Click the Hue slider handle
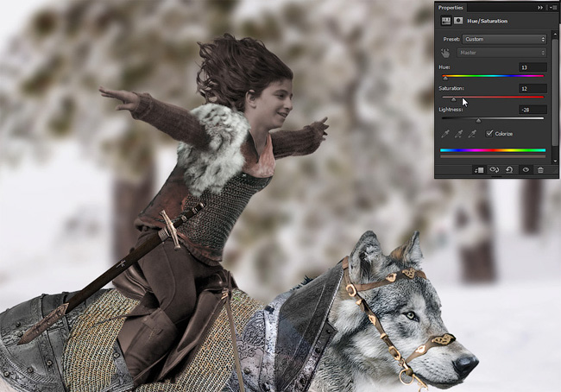The width and height of the screenshot is (561, 392). (445, 79)
